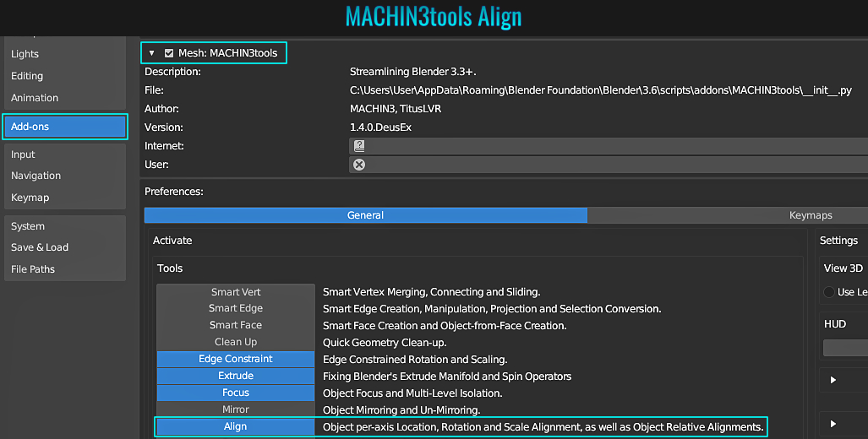This screenshot has height=439, width=868.
Task: Click 'Edge Constrained Rotation and Scaling.' text
Action: tap(415, 360)
